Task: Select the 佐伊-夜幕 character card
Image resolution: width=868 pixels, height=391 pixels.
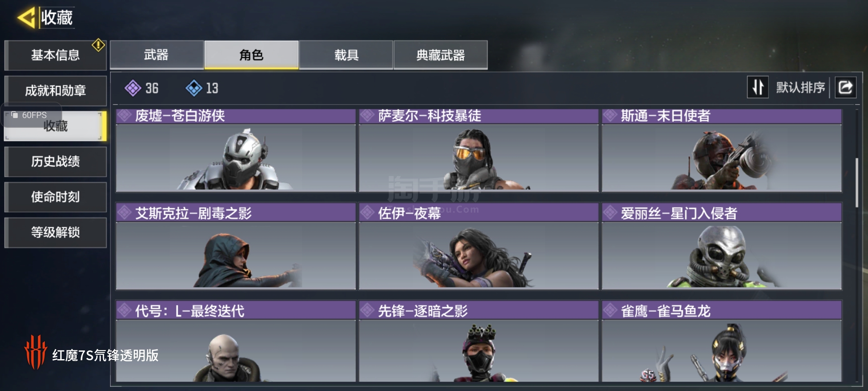Action: point(479,246)
